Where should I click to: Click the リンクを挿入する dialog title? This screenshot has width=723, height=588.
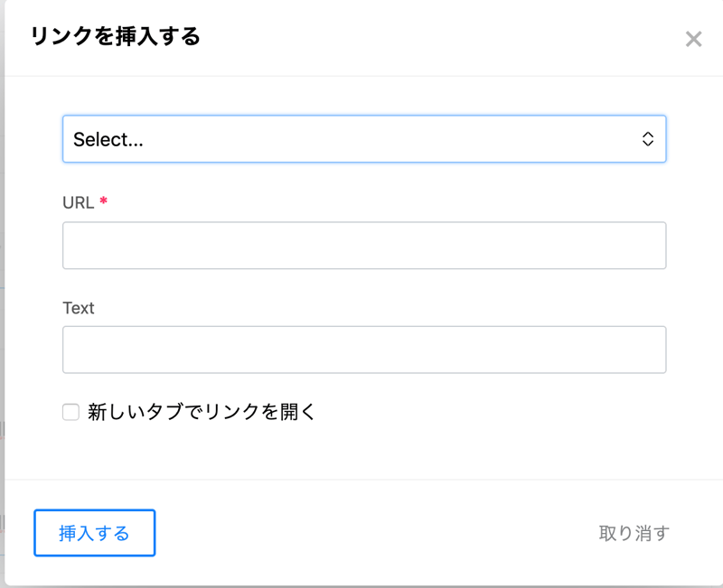pyautogui.click(x=116, y=37)
